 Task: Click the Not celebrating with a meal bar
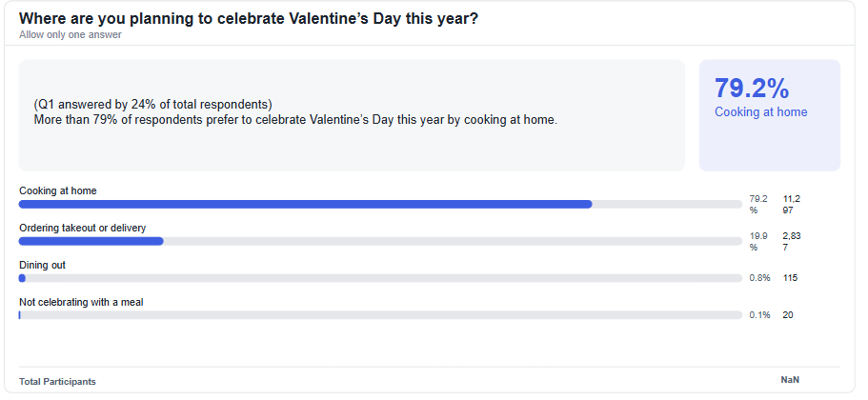380,315
